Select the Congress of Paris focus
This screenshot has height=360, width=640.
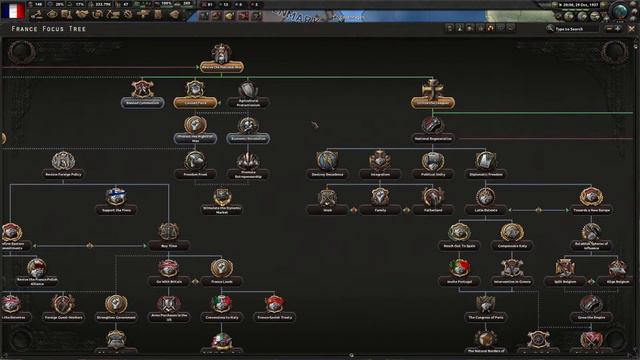tap(486, 309)
